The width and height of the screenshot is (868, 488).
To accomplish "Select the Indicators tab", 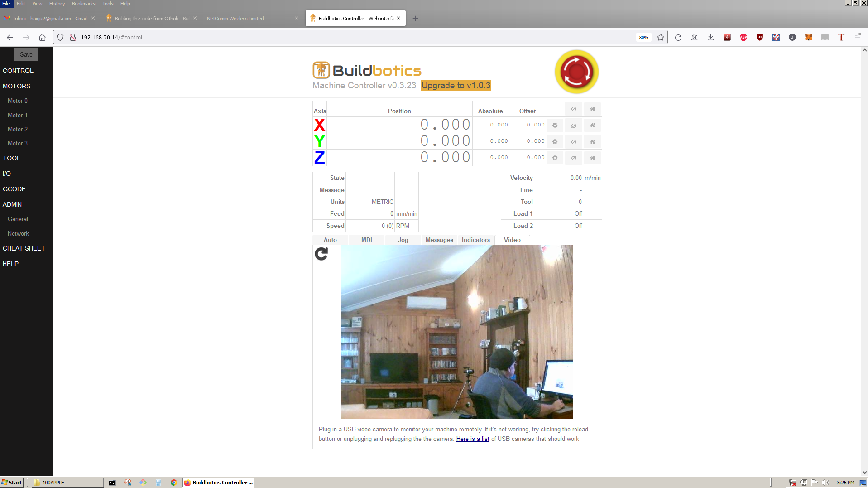I will point(475,240).
